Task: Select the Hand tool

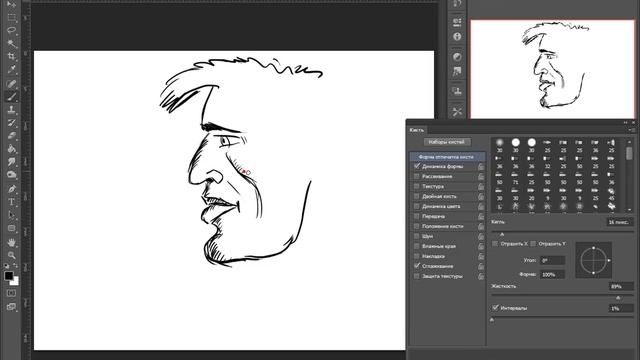Action: [x=11, y=243]
